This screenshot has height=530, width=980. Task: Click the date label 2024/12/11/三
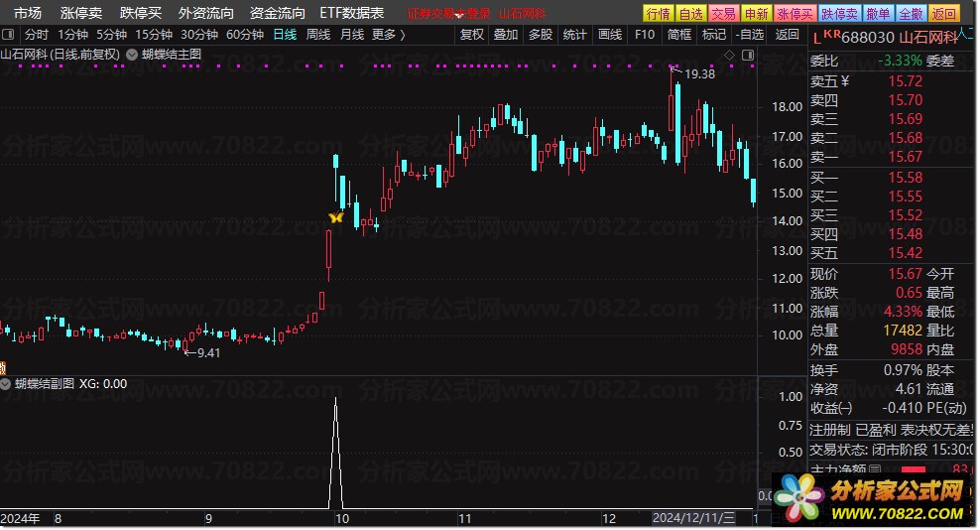pos(693,518)
